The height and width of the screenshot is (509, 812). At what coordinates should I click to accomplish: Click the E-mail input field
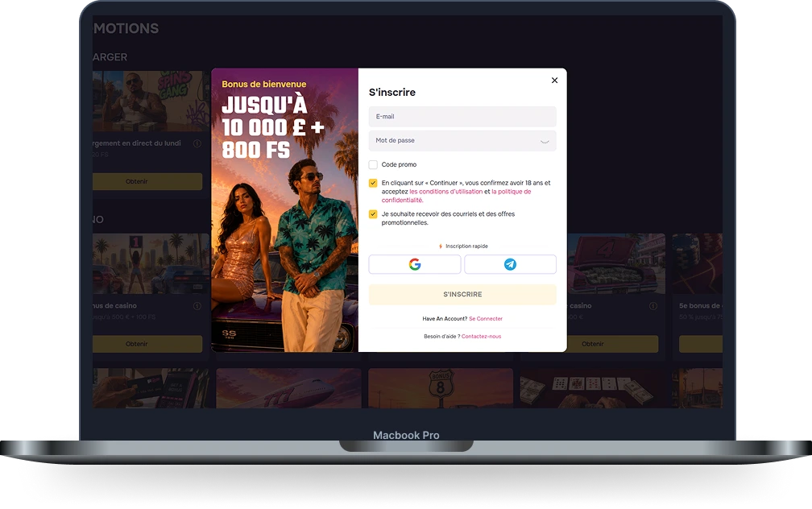pyautogui.click(x=462, y=117)
